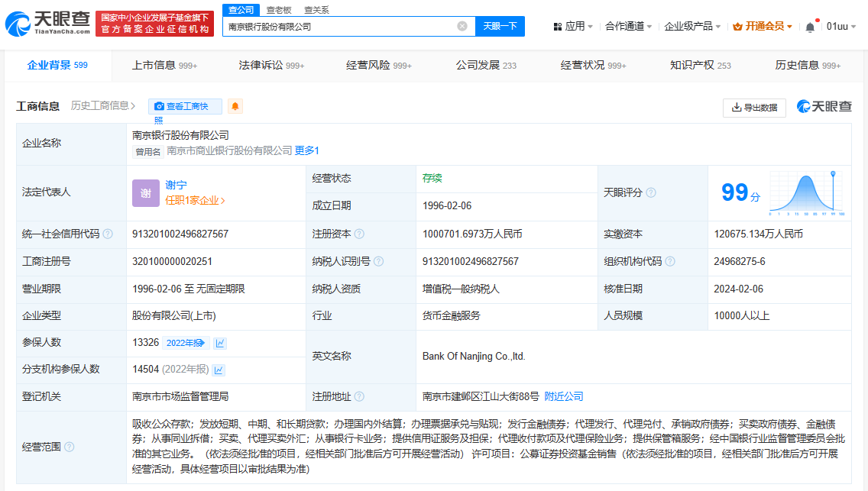
Task: Open the 附近公司 link
Action: click(562, 397)
